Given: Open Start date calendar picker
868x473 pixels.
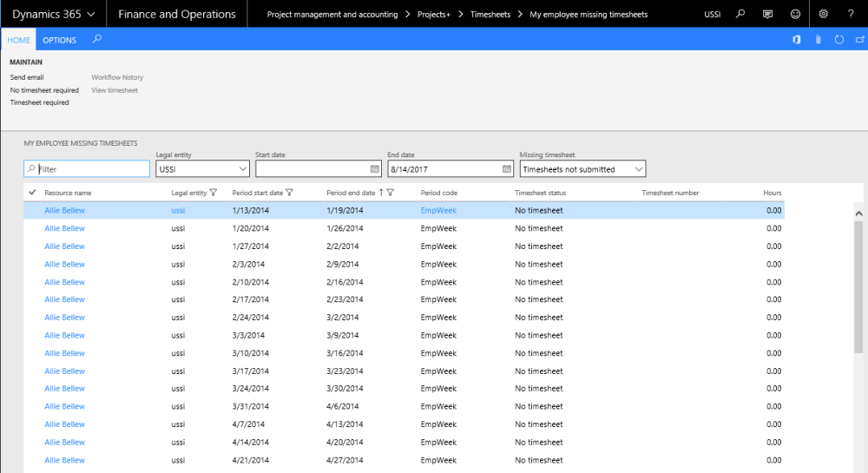Looking at the screenshot, I should [375, 169].
